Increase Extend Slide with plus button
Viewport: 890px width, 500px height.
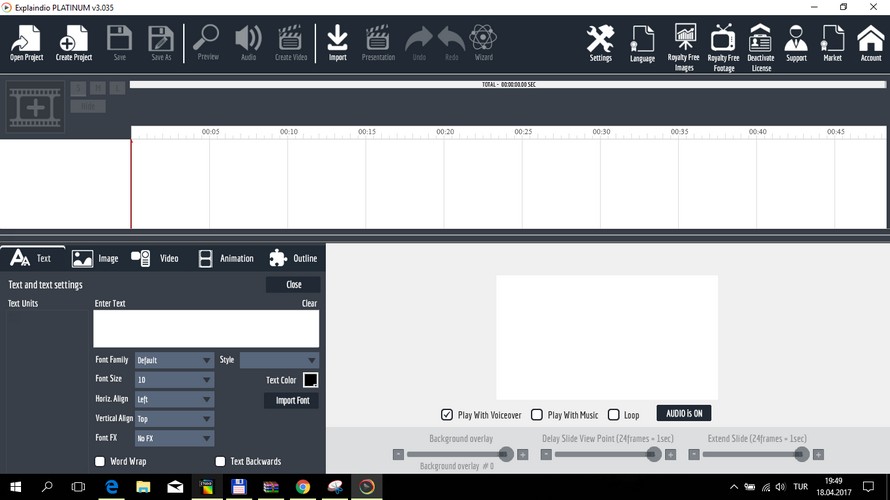(x=818, y=455)
